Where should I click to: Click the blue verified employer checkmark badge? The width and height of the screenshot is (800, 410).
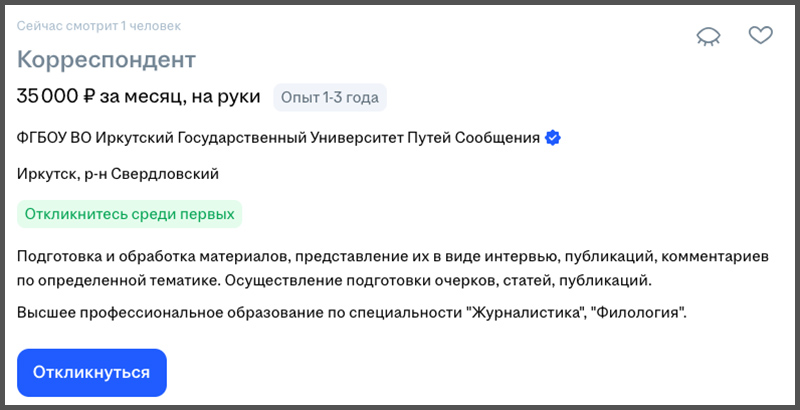[552, 137]
